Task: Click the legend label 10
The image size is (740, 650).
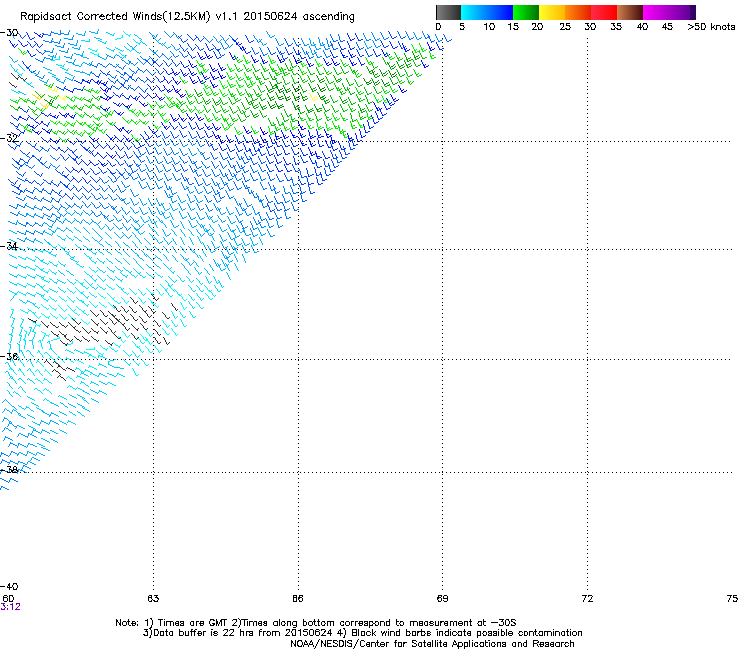Action: tap(489, 27)
